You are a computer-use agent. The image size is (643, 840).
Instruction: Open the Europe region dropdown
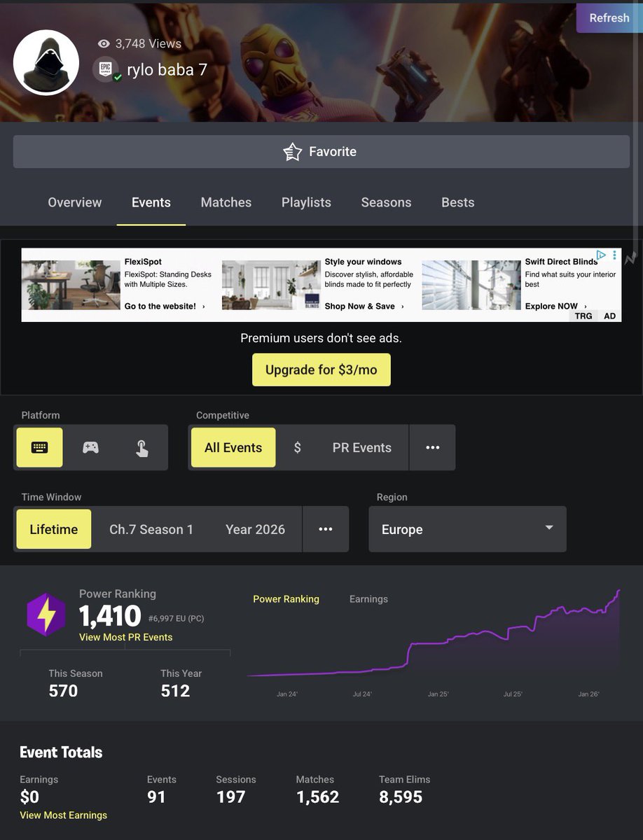467,529
